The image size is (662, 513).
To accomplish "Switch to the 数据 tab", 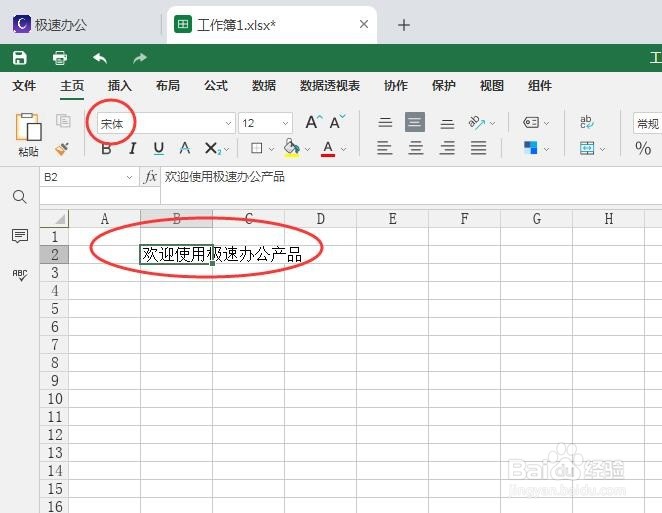I will pyautogui.click(x=264, y=86).
